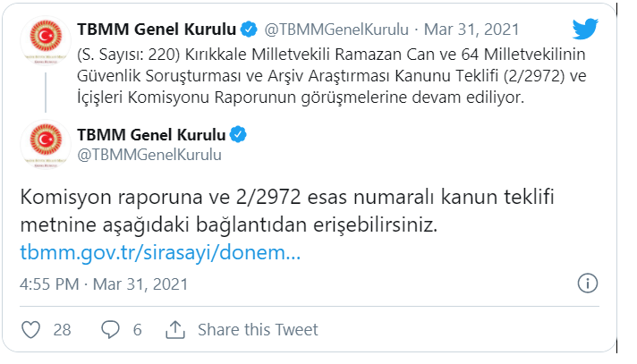Click verified badge beside main author name
Image resolution: width=637 pixels, height=364 pixels.
[238, 135]
